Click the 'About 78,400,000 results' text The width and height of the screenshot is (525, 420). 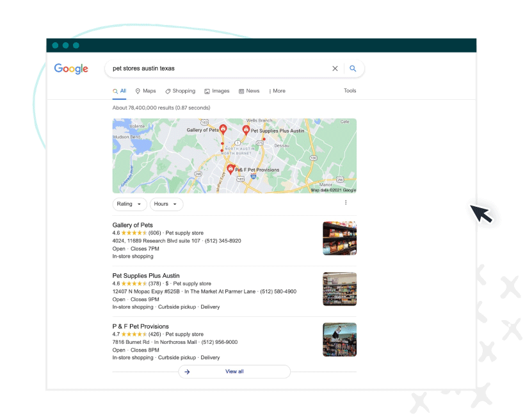click(x=143, y=108)
